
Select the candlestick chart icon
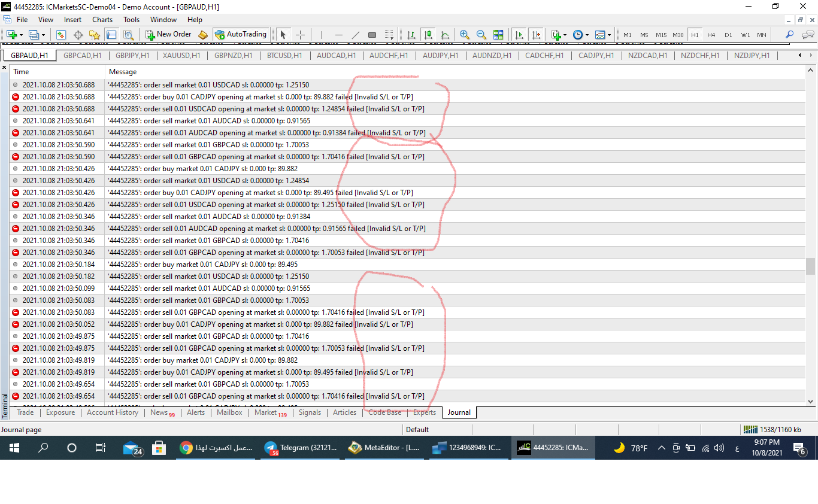tap(428, 35)
